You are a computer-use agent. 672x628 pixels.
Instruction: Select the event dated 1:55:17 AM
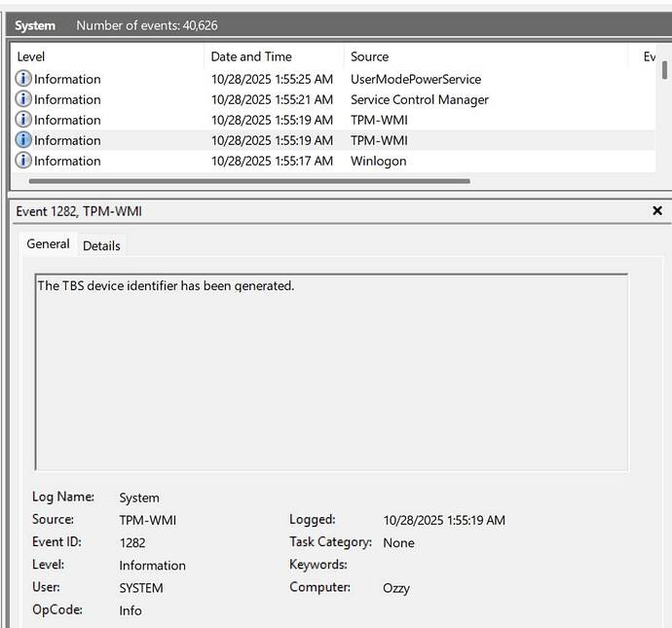pos(272,161)
